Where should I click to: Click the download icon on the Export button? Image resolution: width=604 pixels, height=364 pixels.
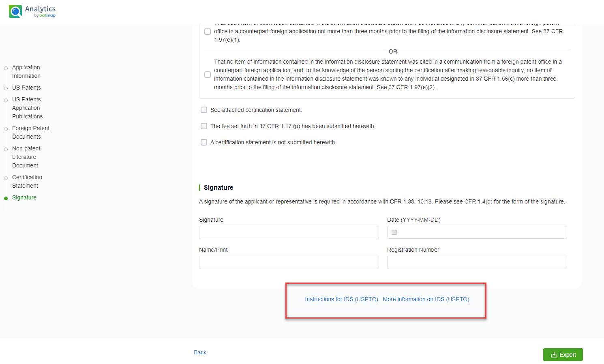[554, 354]
